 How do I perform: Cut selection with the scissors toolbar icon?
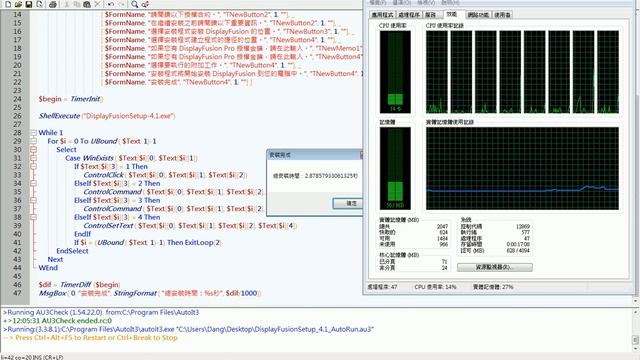click(66, 4)
